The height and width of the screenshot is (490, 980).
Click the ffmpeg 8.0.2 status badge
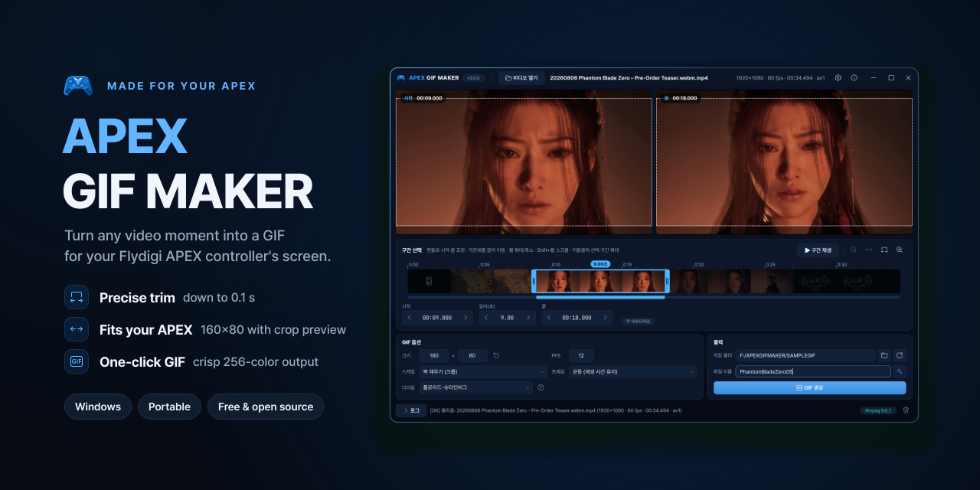click(877, 410)
